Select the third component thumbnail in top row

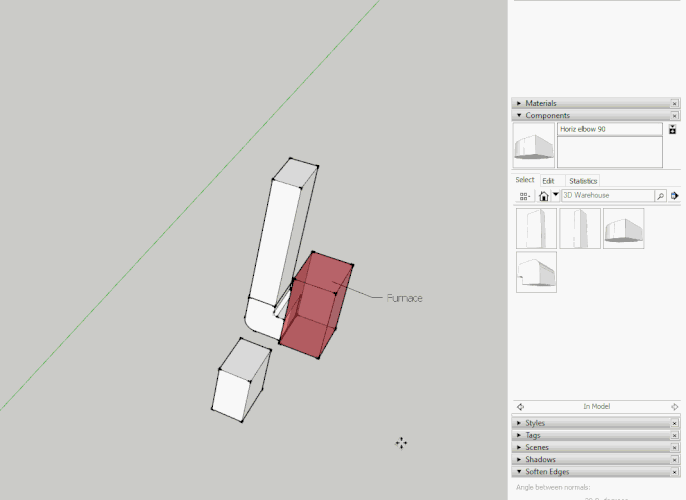tap(623, 228)
